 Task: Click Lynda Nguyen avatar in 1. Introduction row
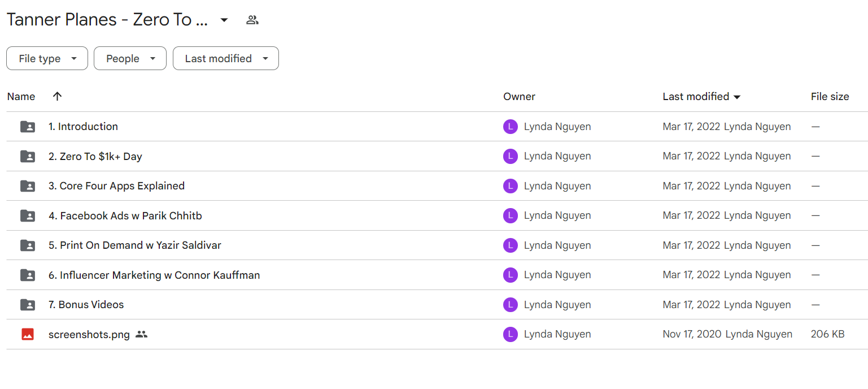click(511, 127)
